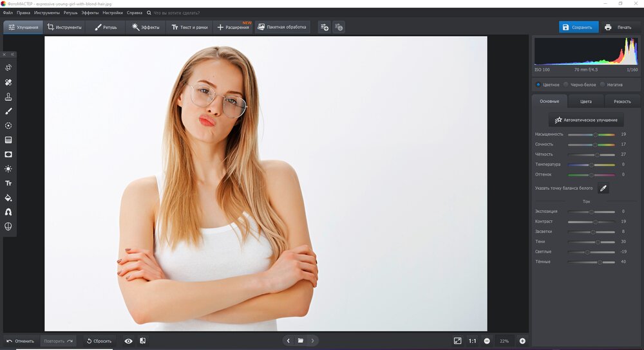The height and width of the screenshot is (350, 644).
Task: Click the before/after compare icon
Action: [142, 340]
